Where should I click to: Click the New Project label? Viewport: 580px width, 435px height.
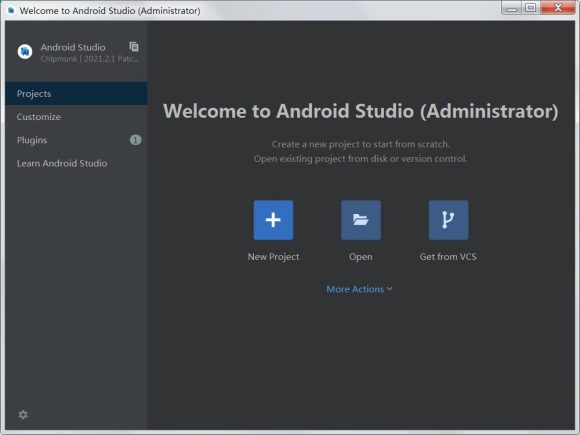pos(273,257)
